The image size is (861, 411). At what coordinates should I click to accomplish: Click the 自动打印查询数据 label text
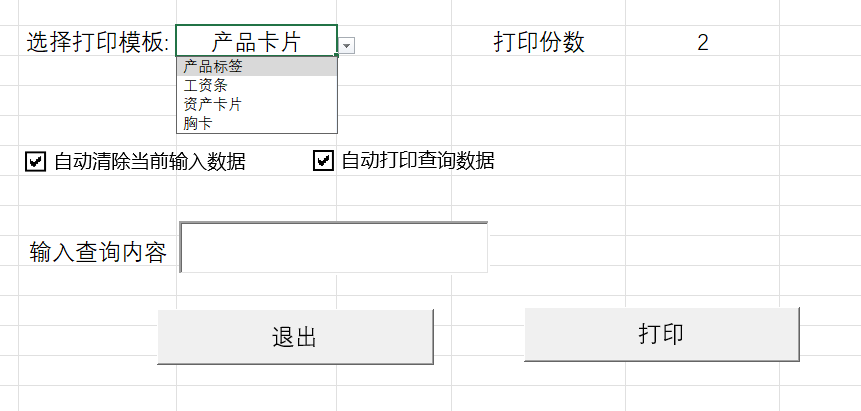418,161
